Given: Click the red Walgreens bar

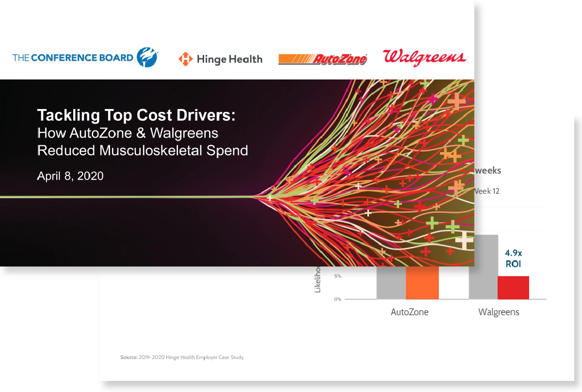Looking at the screenshot, I should 513,287.
